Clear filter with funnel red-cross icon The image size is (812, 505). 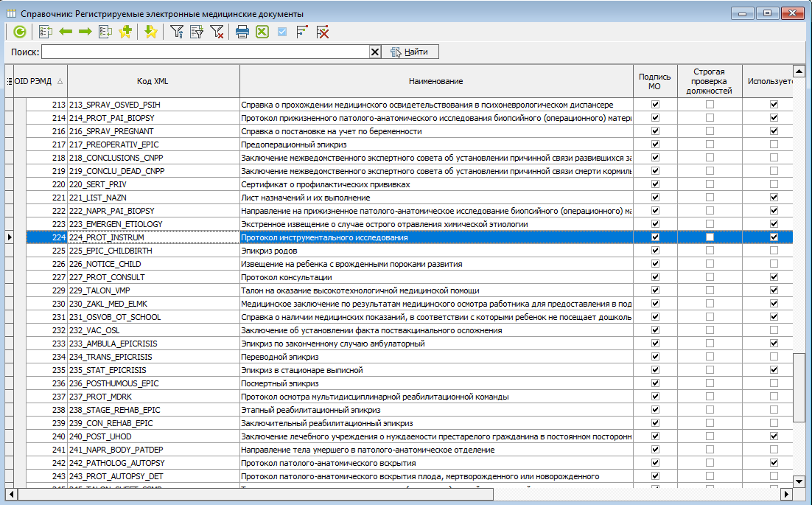[217, 32]
